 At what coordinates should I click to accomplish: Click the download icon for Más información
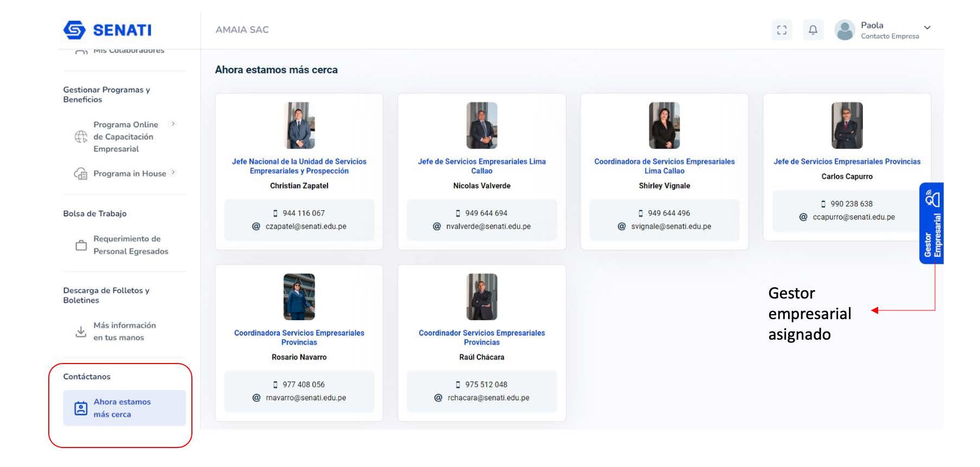click(x=81, y=332)
